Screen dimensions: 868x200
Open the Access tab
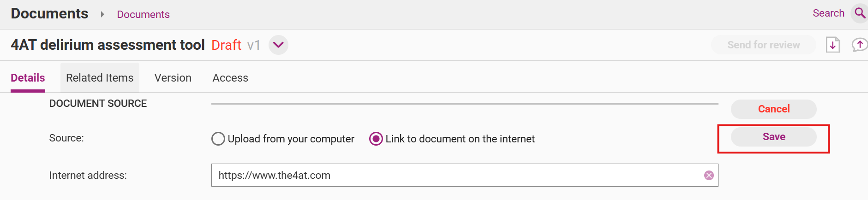coord(230,78)
